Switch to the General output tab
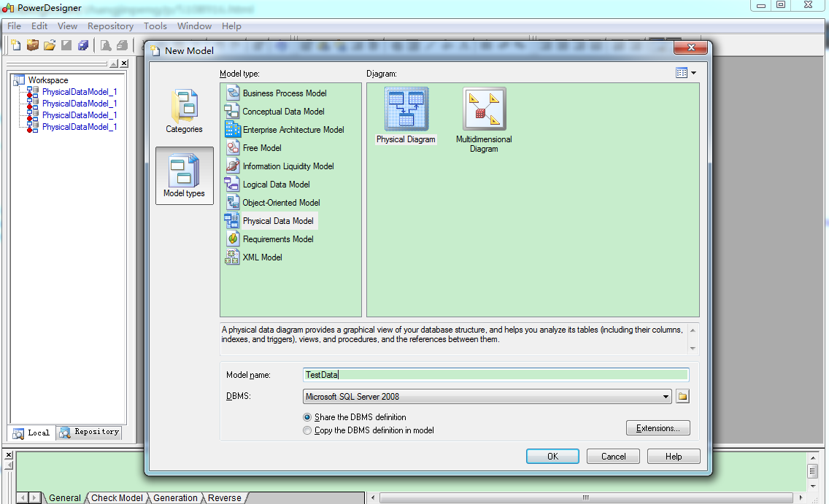 click(x=64, y=497)
